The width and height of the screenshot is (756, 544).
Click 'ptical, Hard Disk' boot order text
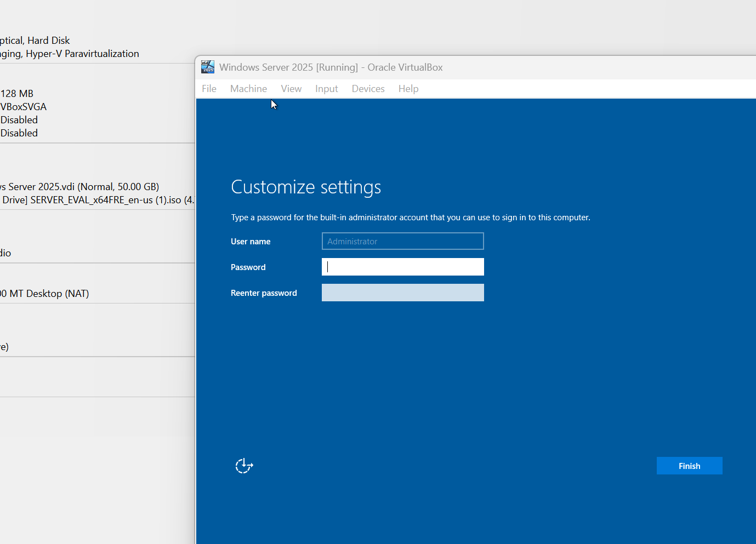[x=35, y=41]
